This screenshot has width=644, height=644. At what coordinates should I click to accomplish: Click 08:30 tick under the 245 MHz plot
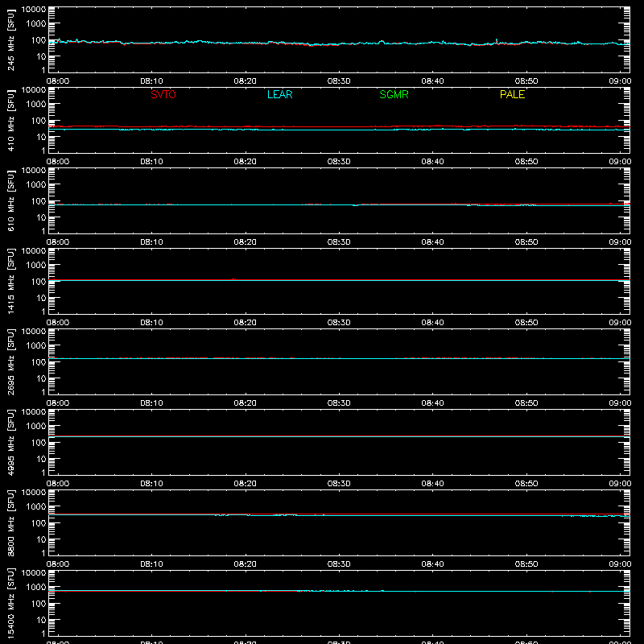point(339,81)
